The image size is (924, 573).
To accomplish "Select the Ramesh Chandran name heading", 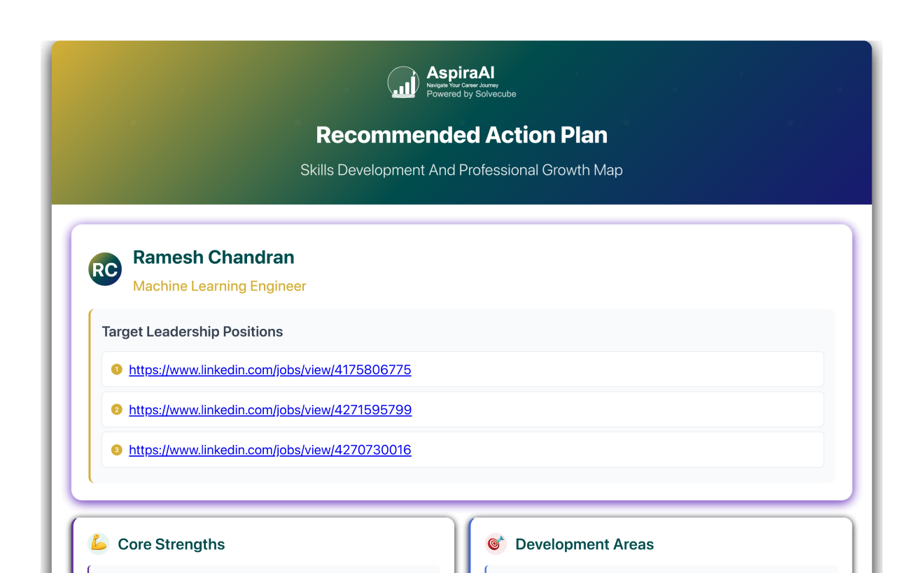I will (213, 257).
